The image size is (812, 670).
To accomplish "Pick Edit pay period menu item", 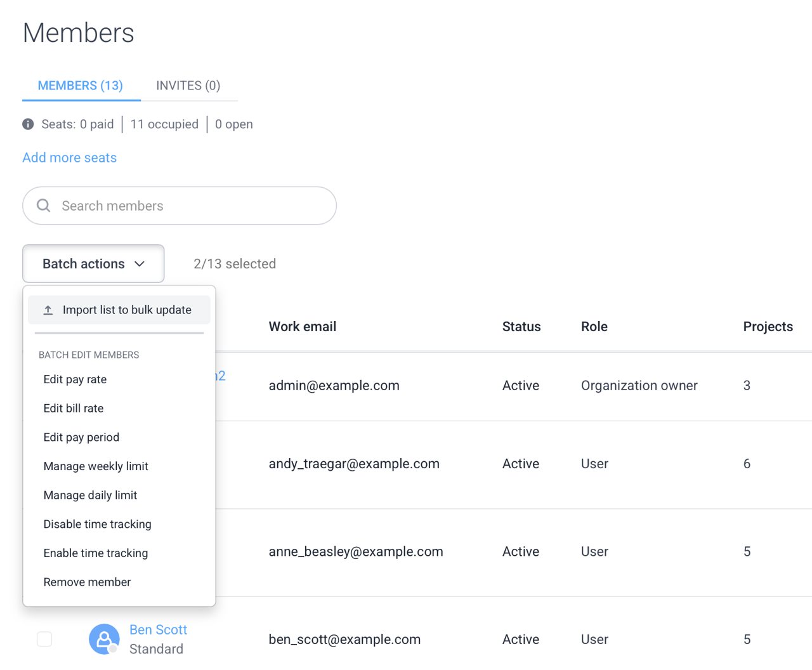I will click(x=81, y=438).
